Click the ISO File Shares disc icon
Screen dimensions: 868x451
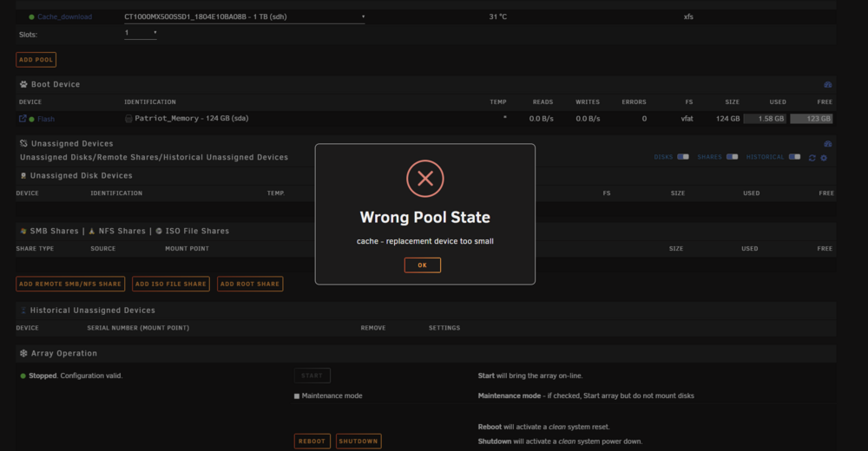pyautogui.click(x=159, y=231)
